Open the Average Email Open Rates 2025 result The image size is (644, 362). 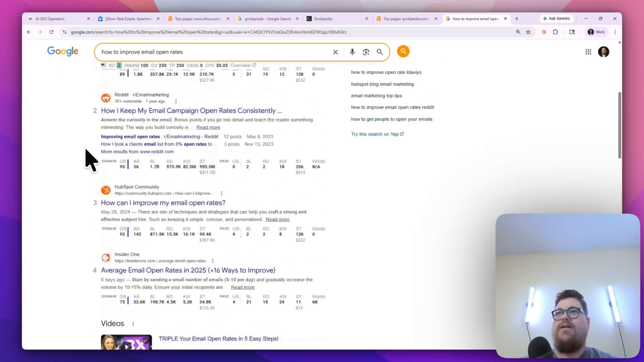click(188, 270)
